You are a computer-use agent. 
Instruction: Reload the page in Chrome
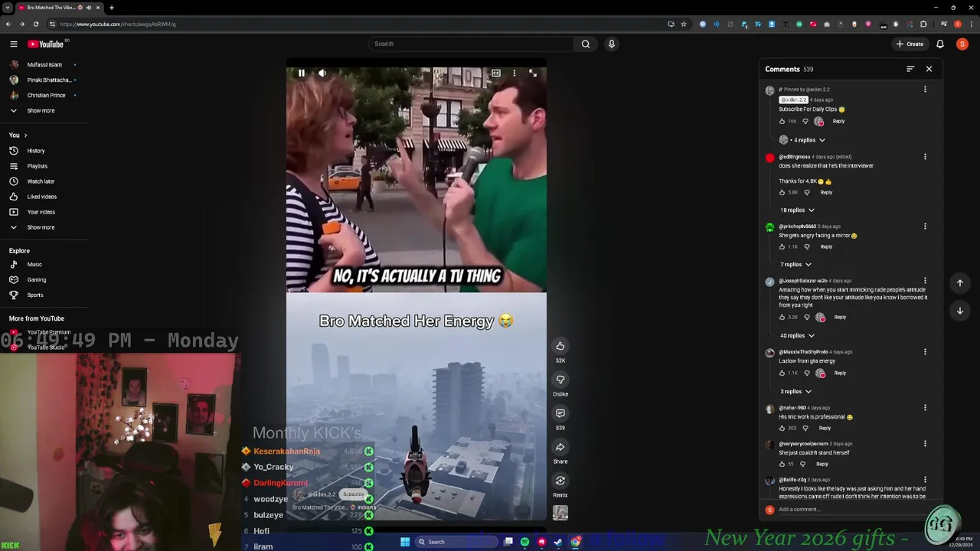[x=36, y=24]
